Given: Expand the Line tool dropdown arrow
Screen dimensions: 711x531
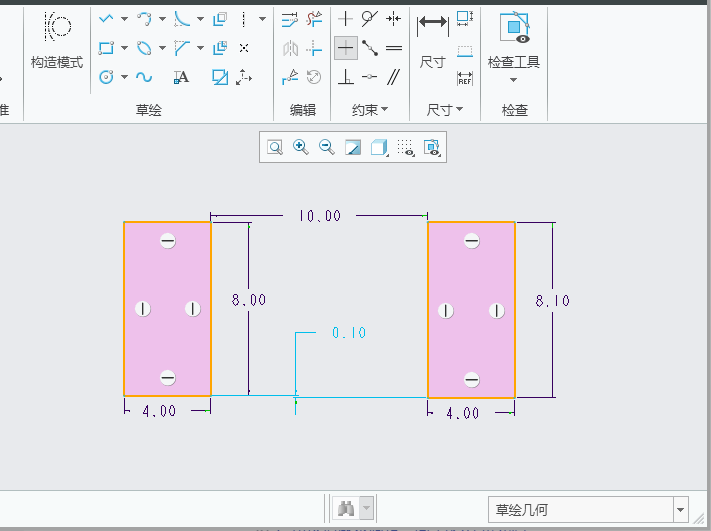Looking at the screenshot, I should point(124,19).
